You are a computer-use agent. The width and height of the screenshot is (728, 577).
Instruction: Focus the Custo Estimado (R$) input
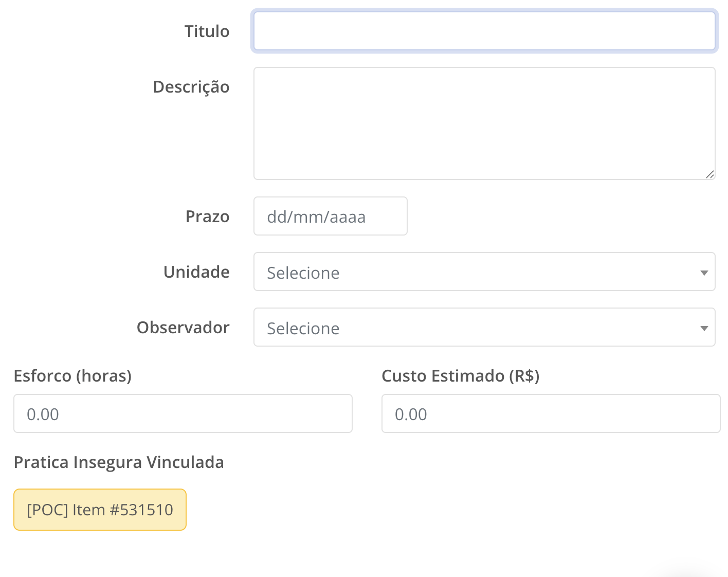(551, 414)
